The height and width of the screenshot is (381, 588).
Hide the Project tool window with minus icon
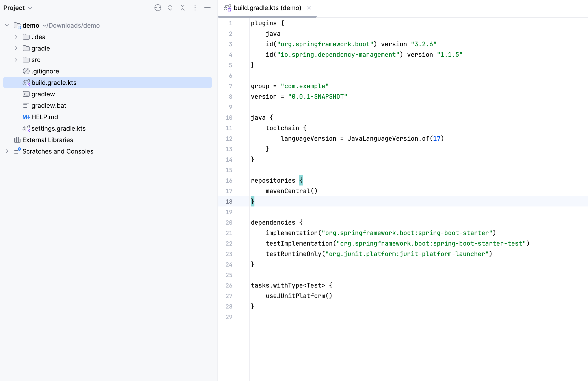(x=207, y=8)
